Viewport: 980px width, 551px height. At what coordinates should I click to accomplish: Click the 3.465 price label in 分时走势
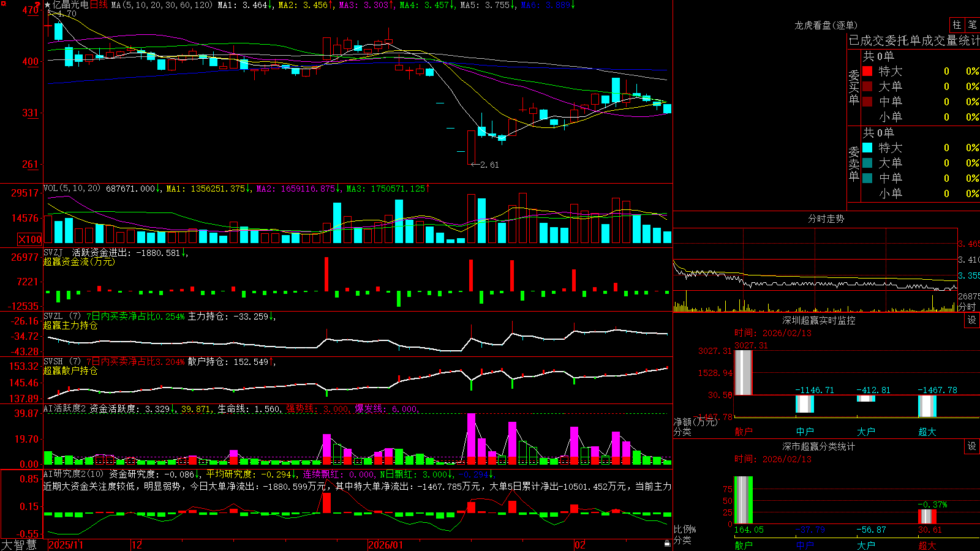[969, 244]
